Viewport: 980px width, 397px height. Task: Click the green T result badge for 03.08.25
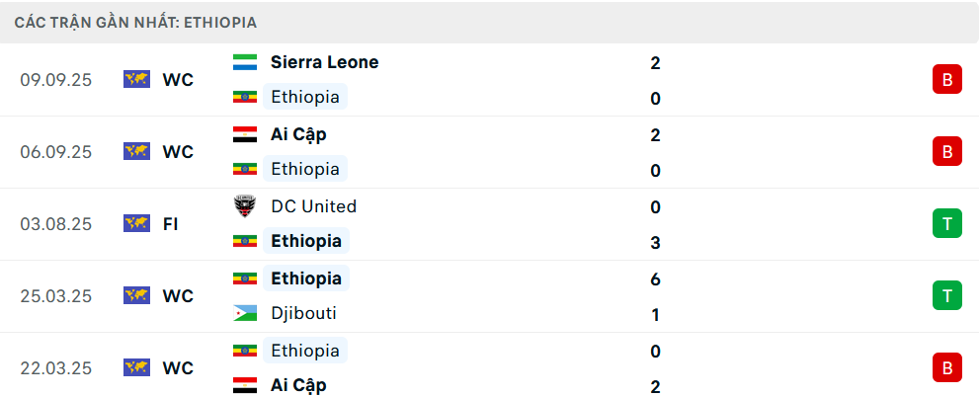pyautogui.click(x=946, y=224)
